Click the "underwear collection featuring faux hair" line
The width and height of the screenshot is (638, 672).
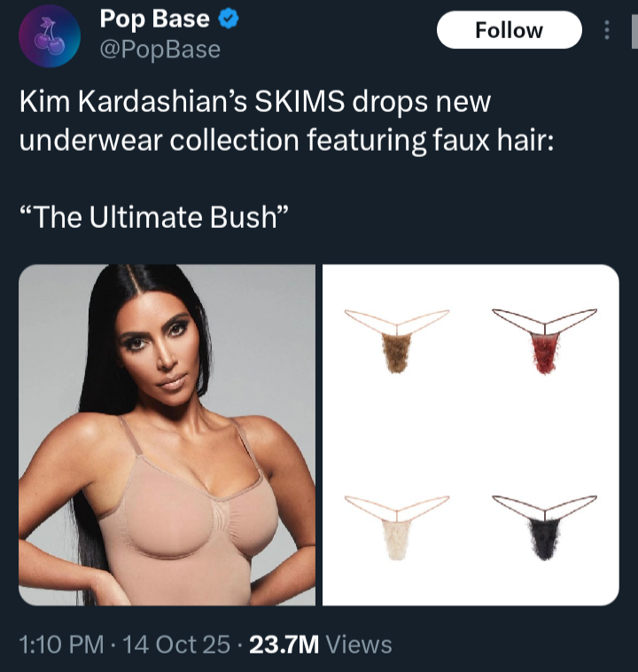click(286, 141)
